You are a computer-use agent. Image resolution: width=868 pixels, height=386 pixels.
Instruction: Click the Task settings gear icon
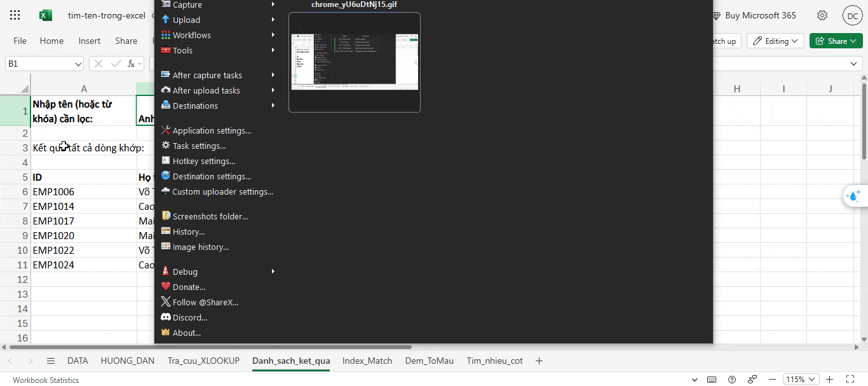pos(166,146)
